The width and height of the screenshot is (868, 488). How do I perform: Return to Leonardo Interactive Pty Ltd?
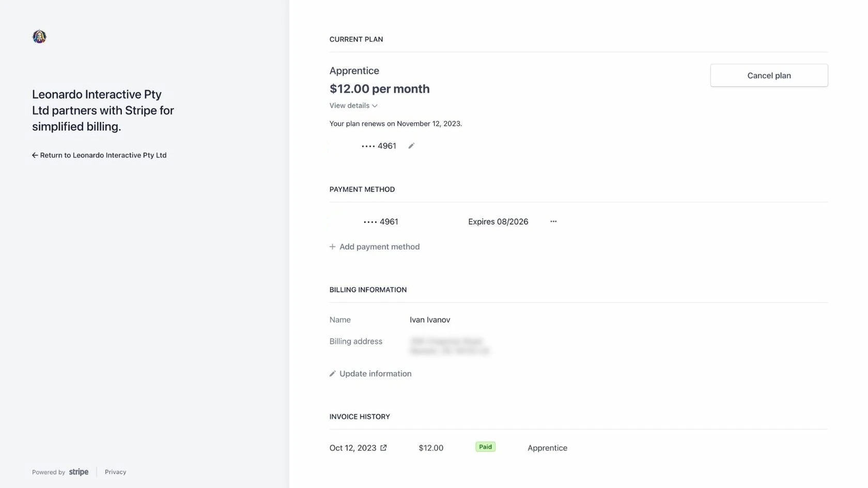[99, 155]
